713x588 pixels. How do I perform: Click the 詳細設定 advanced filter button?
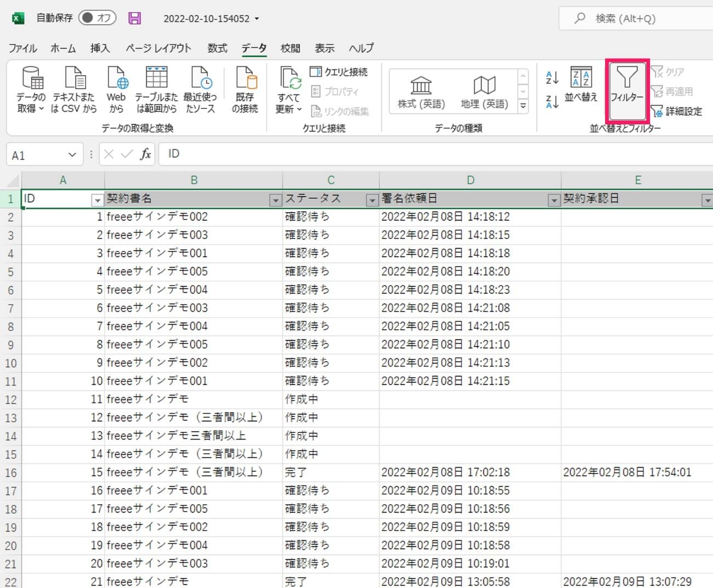tap(677, 111)
